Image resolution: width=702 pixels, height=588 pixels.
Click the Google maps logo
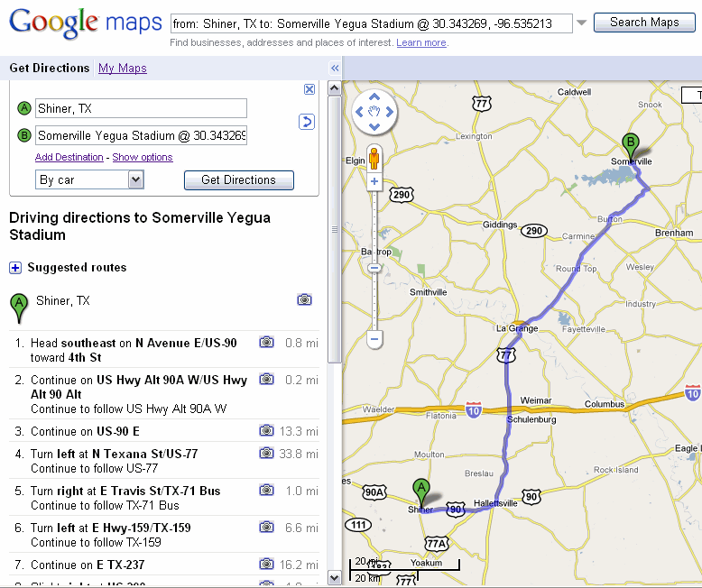point(85,23)
